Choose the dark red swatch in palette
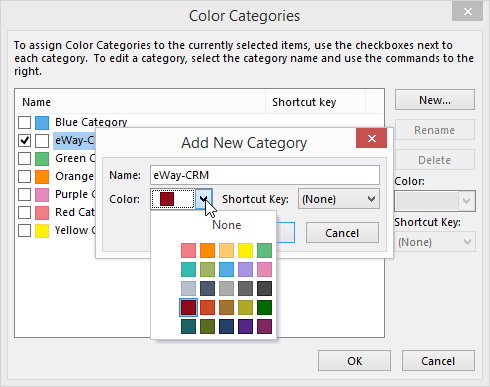 pyautogui.click(x=188, y=308)
